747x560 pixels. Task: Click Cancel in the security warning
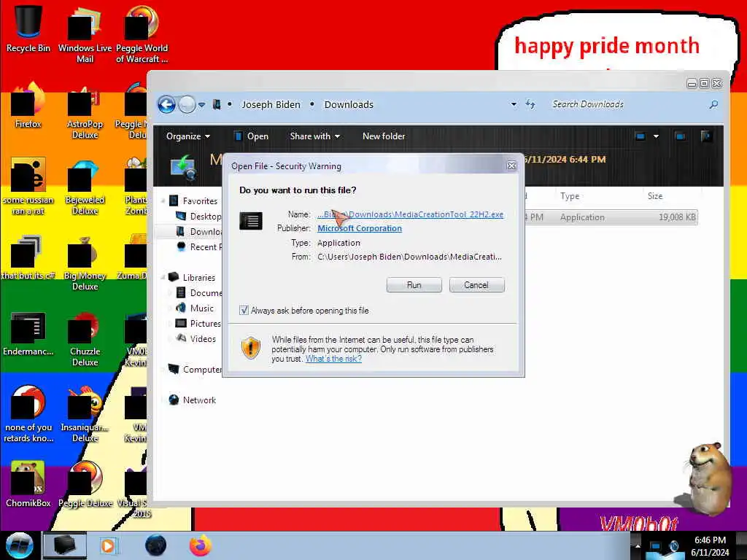(x=476, y=285)
